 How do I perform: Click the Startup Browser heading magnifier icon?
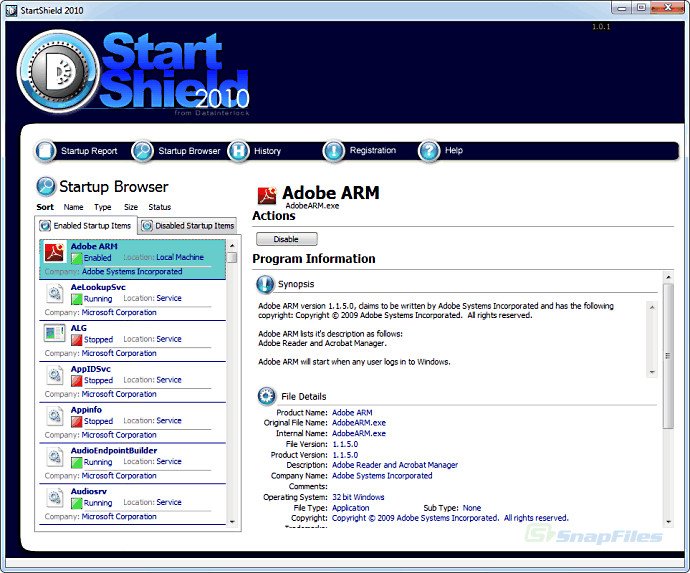pyautogui.click(x=46, y=186)
